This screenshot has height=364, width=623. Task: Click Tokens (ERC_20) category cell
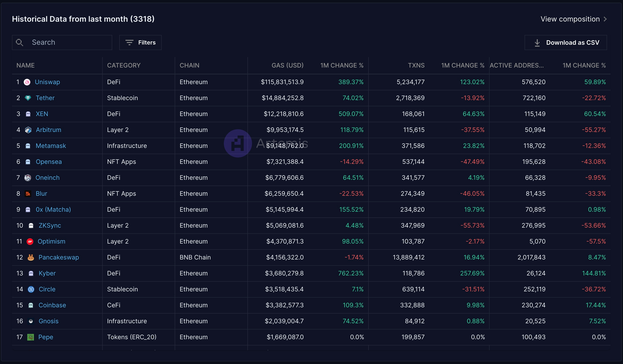click(x=132, y=337)
